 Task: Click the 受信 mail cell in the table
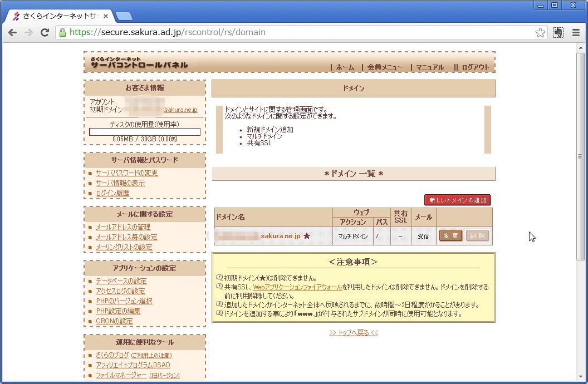[423, 237]
